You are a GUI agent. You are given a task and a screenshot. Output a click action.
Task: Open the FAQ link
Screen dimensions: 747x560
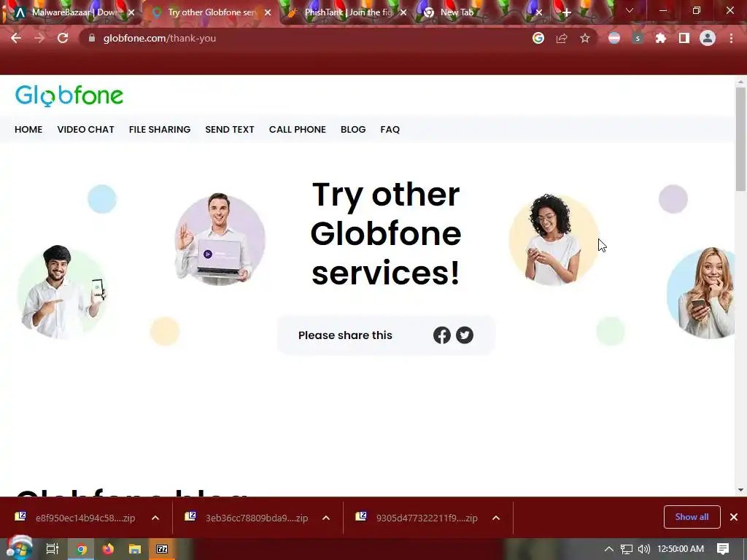tap(390, 130)
